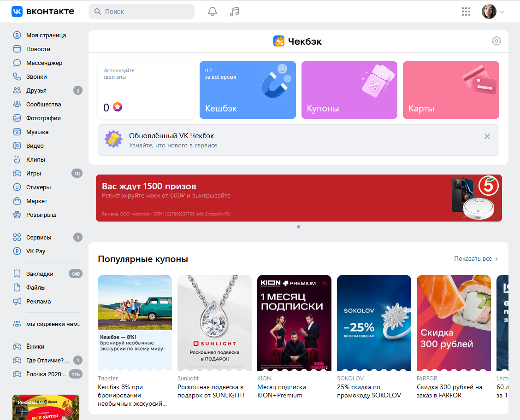The width and height of the screenshot is (520, 420).
Task: Click the Stickers smiley icon
Action: [17, 187]
